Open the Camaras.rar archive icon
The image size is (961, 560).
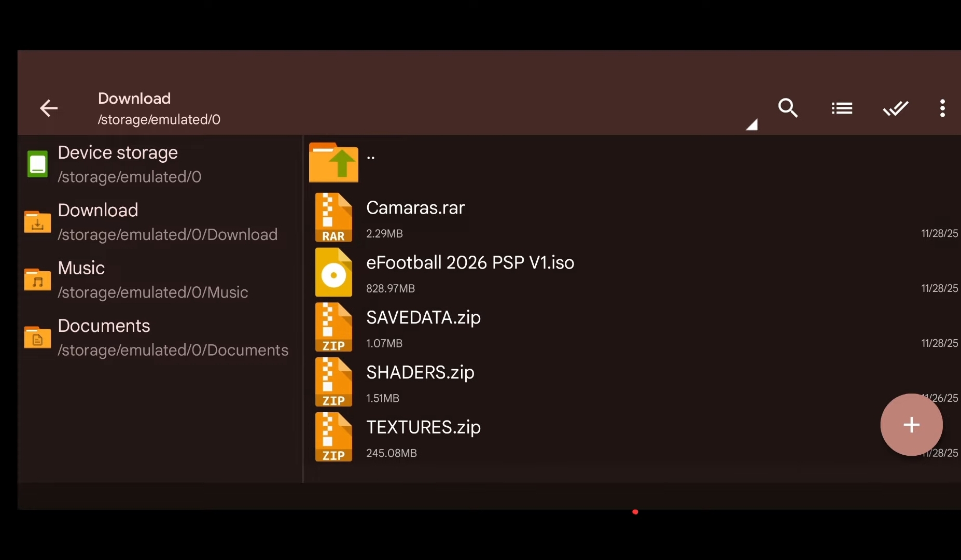[x=333, y=217]
